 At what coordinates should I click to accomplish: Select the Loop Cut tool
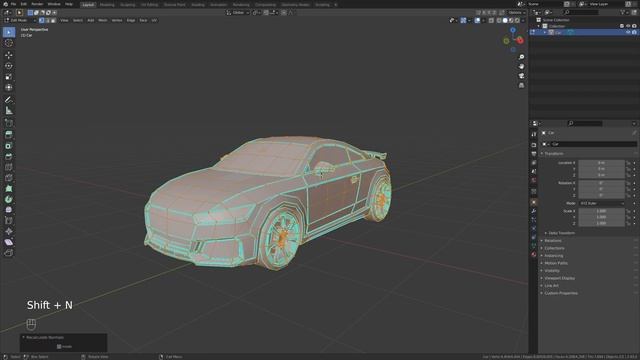(x=9, y=167)
